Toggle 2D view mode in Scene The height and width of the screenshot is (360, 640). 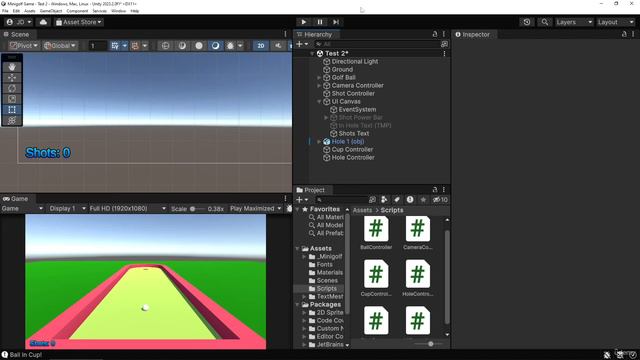click(x=260, y=46)
